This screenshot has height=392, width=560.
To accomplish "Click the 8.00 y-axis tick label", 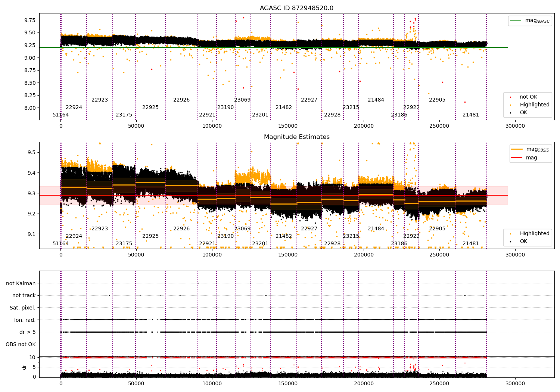I will (x=29, y=108).
